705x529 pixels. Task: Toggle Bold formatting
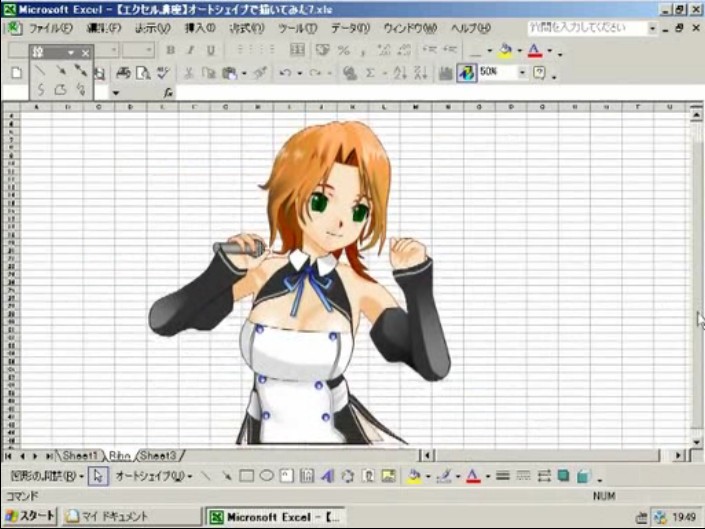pyautogui.click(x=170, y=49)
